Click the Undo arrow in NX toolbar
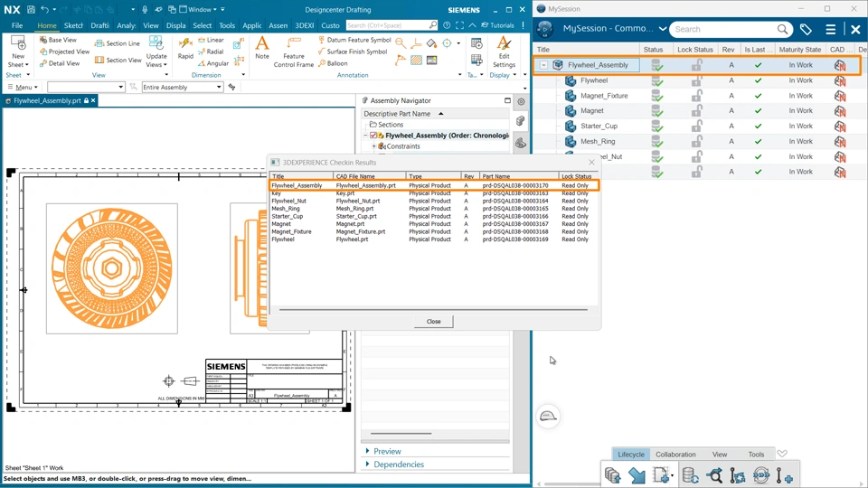The width and height of the screenshot is (868, 488). (45, 9)
